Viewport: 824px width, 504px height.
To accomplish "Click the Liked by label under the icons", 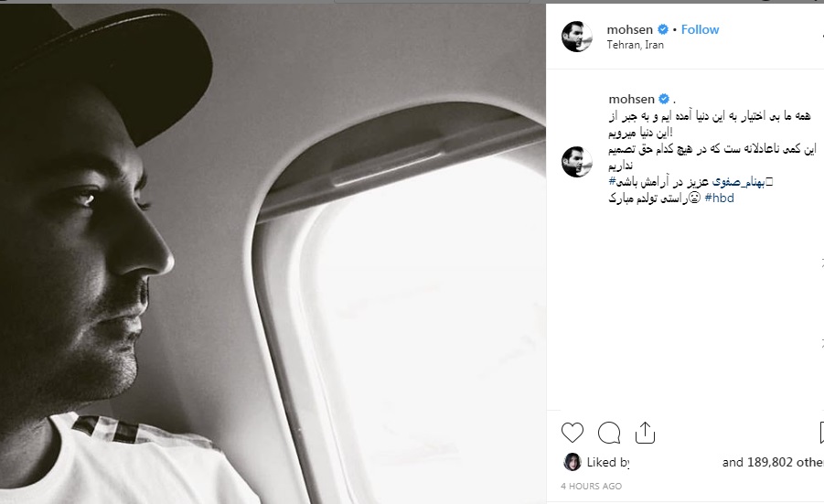I will point(608,462).
